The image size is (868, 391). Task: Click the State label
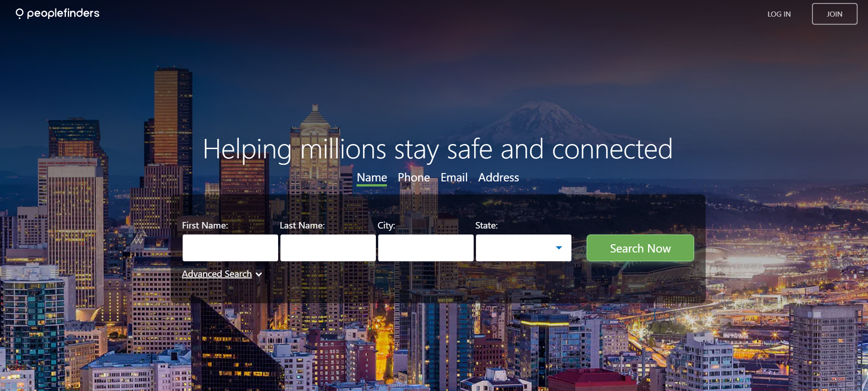pos(487,225)
